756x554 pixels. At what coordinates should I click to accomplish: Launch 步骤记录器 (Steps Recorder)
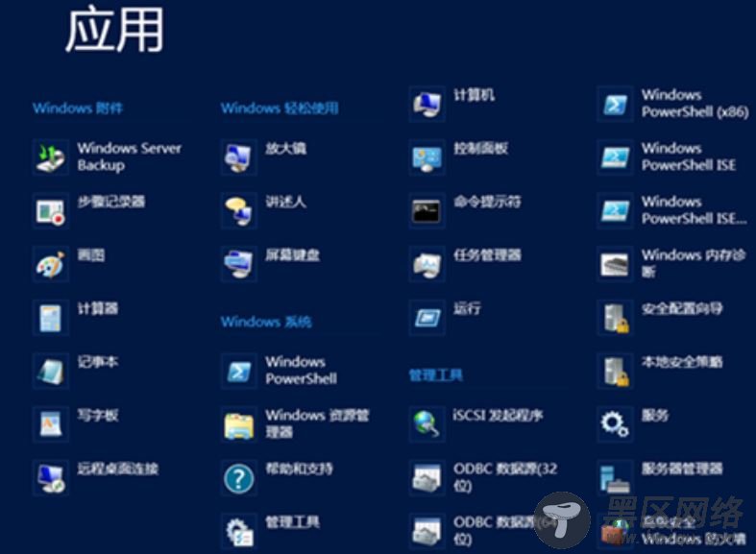tap(89, 210)
